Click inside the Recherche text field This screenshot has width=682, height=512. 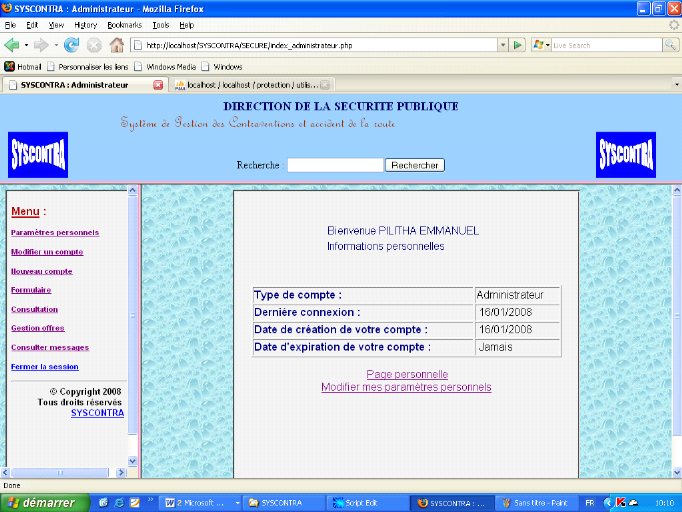pyautogui.click(x=335, y=165)
